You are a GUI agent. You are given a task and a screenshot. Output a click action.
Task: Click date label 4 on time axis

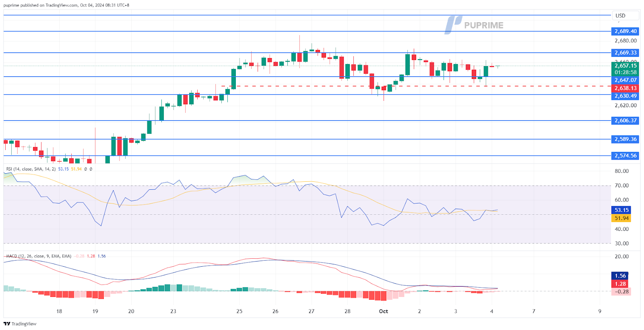(x=492, y=311)
